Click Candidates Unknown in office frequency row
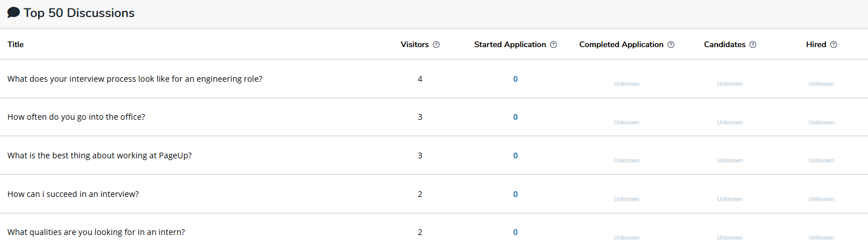The height and width of the screenshot is (252, 868). pos(730,123)
